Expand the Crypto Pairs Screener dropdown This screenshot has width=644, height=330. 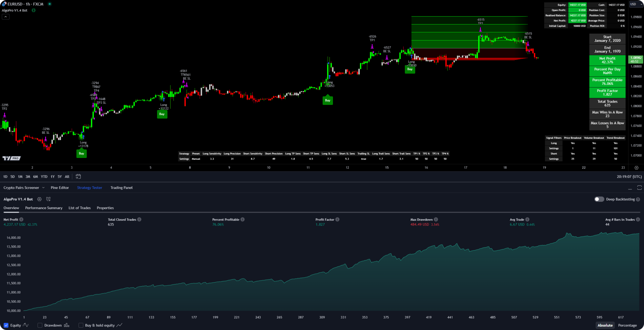click(43, 188)
